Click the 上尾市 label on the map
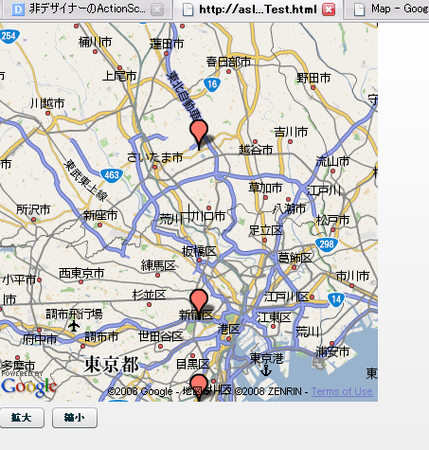This screenshot has height=450, width=429. [119, 76]
